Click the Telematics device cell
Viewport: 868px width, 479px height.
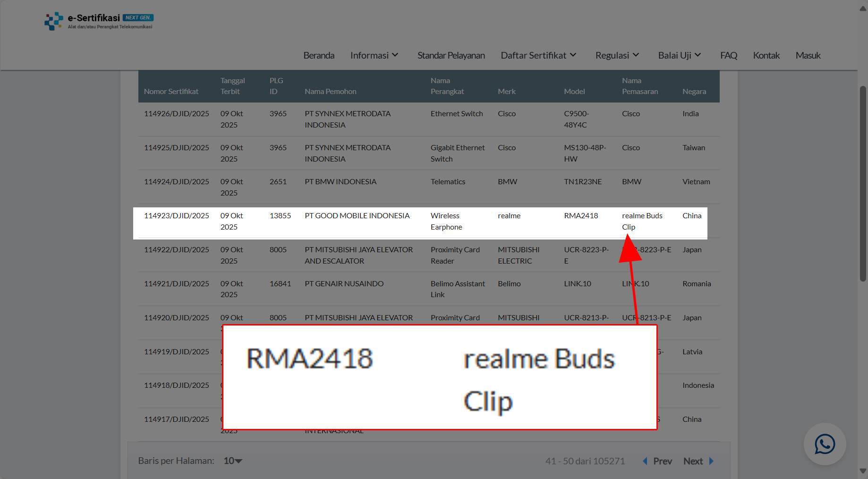(x=448, y=181)
